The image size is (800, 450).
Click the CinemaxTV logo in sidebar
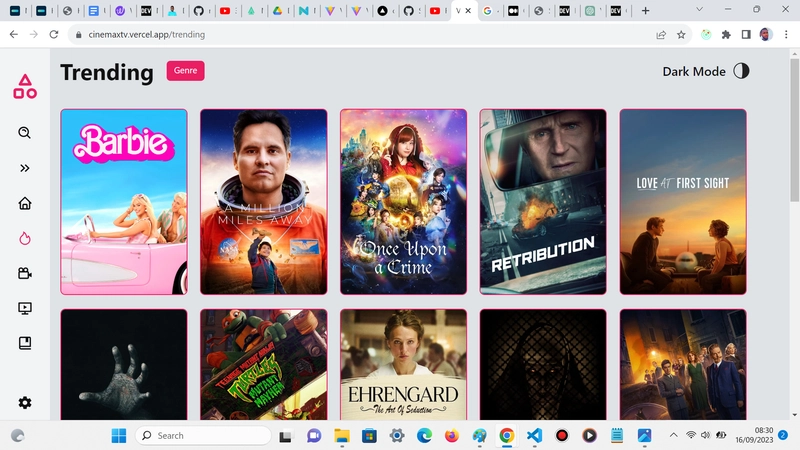pos(25,86)
